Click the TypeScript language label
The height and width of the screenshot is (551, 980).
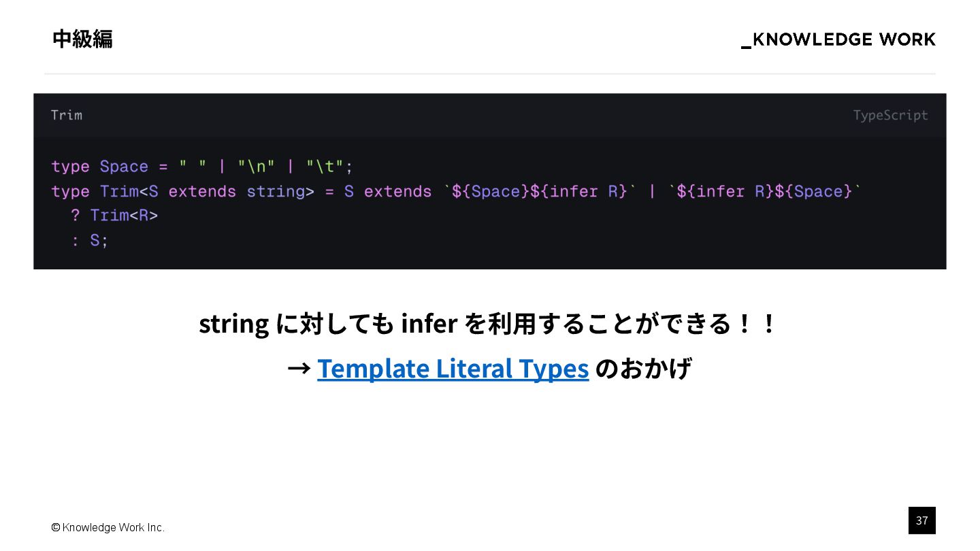[890, 115]
